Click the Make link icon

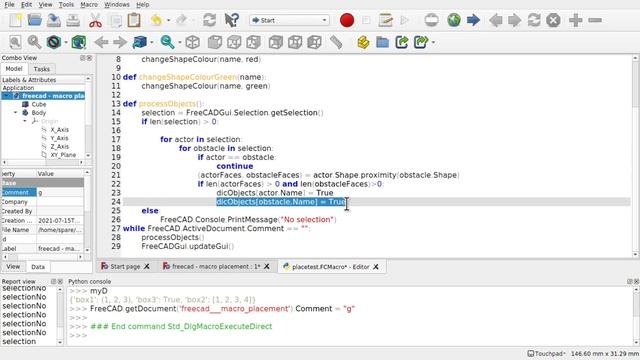402,42
